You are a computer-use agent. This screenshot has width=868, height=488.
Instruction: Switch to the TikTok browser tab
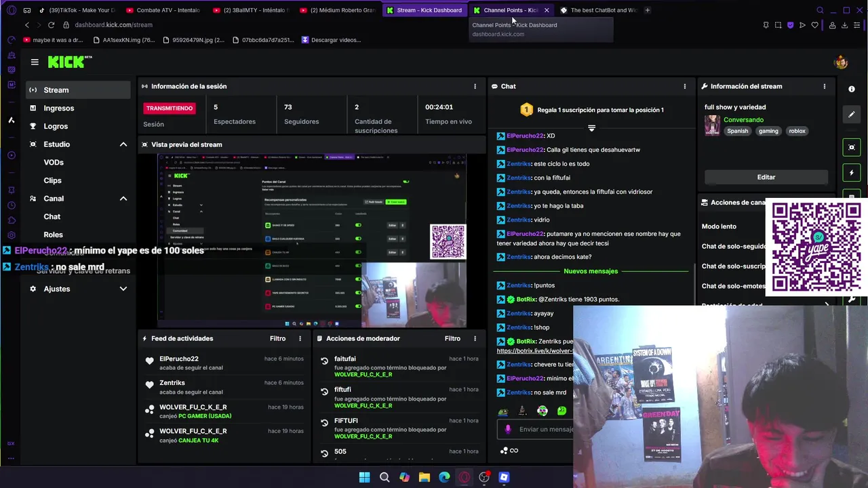[77, 10]
